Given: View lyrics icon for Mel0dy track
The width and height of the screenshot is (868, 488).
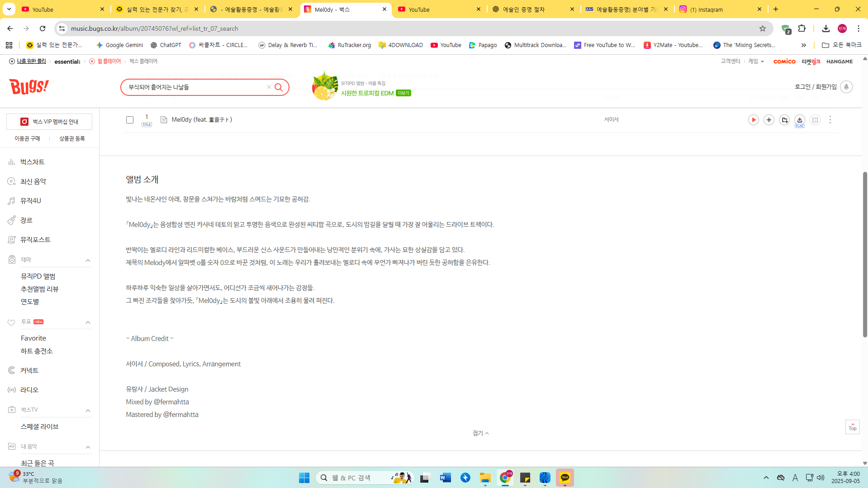Looking at the screenshot, I should [x=164, y=120].
